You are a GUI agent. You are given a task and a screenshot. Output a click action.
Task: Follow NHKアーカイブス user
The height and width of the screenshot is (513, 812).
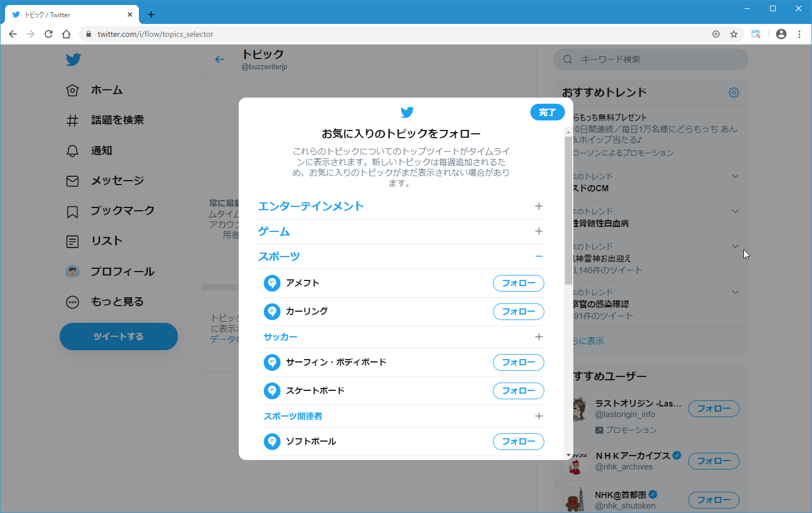coord(714,461)
